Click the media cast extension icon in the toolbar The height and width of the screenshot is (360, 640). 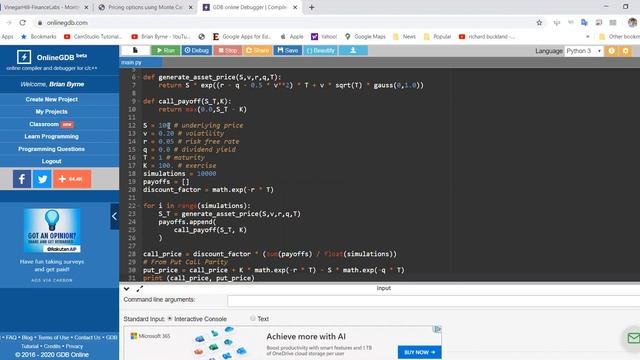pyautogui.click(x=598, y=23)
